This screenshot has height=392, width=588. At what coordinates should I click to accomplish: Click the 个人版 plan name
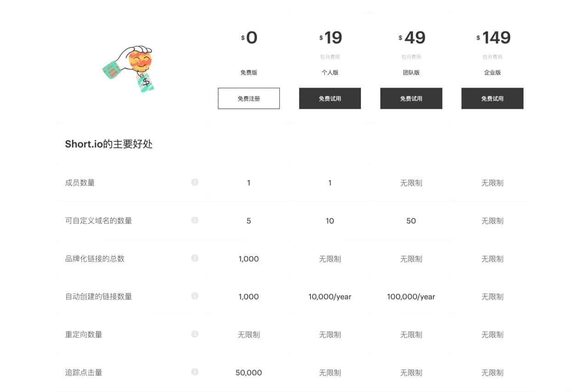[x=330, y=73]
